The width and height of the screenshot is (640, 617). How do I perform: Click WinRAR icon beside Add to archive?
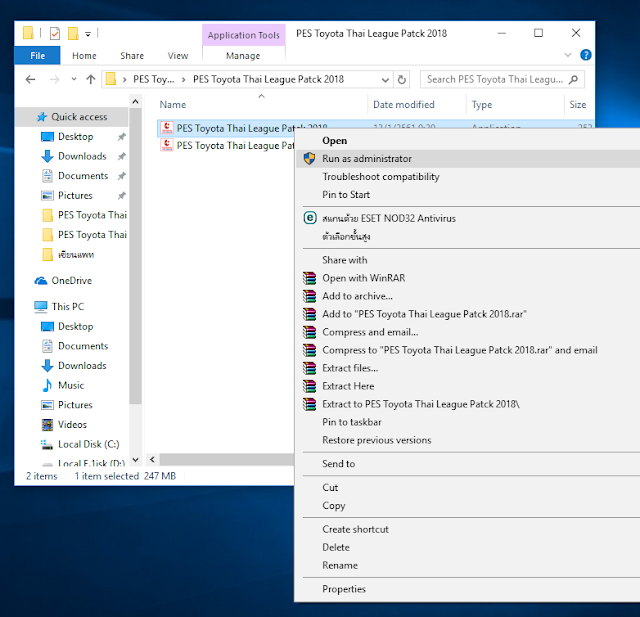[309, 296]
